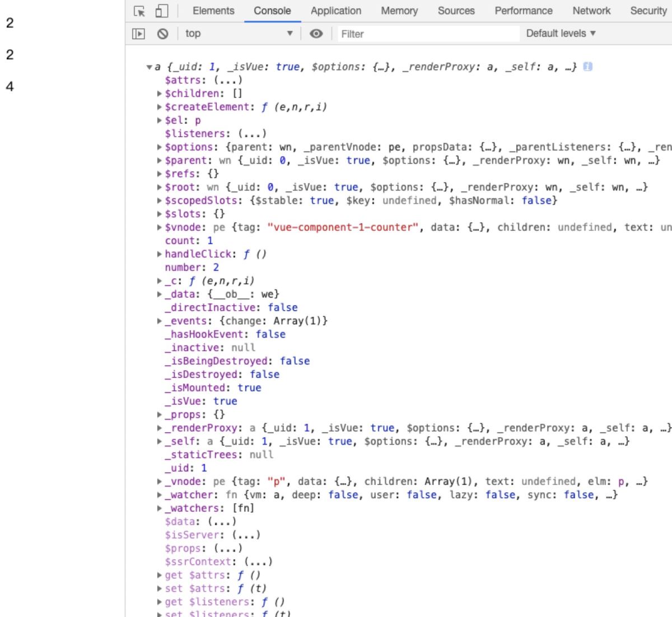The image size is (672, 617).
Task: Clear the console with the ban icon
Action: [x=162, y=34]
